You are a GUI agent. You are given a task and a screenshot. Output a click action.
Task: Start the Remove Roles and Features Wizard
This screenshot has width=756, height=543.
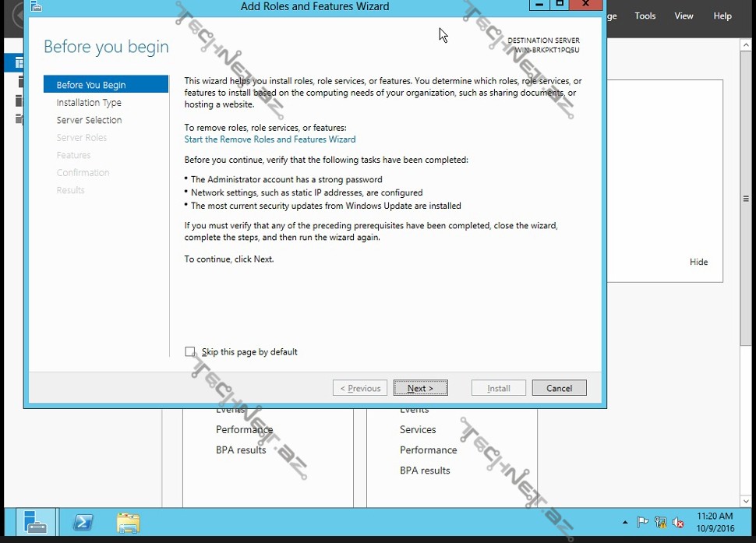pos(270,139)
